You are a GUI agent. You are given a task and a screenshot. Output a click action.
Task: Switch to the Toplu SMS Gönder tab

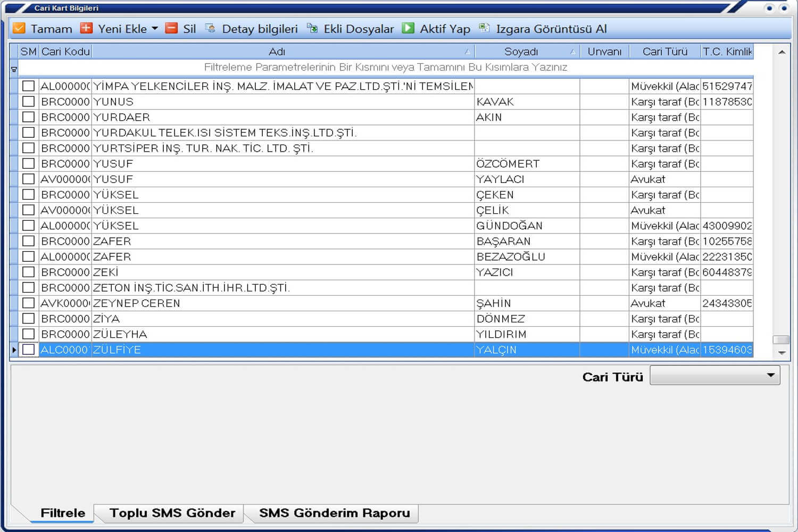click(172, 513)
